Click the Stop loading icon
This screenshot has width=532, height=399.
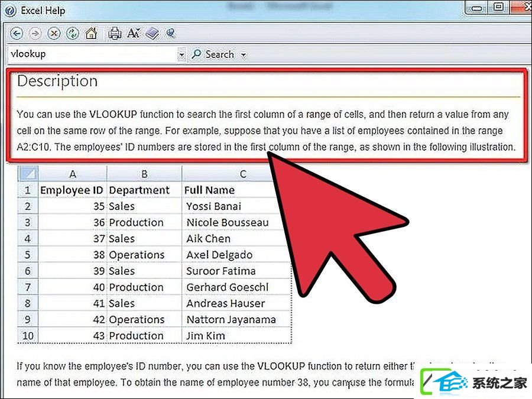(x=54, y=34)
